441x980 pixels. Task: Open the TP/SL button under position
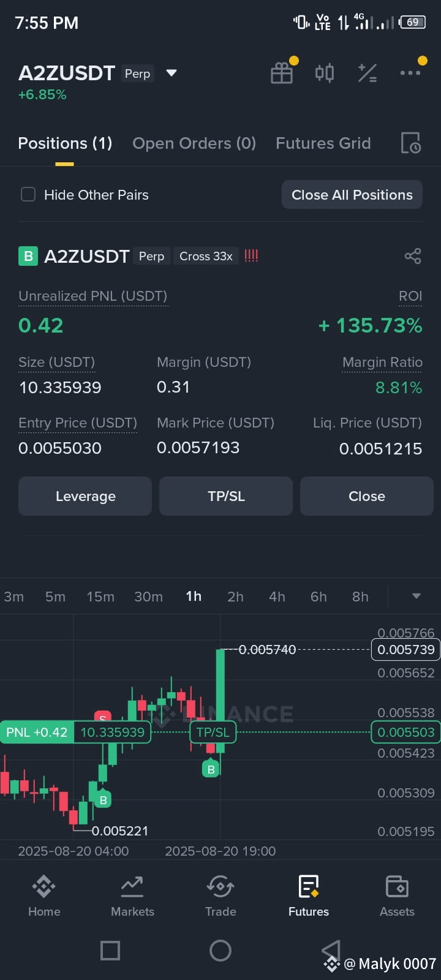pyautogui.click(x=226, y=496)
